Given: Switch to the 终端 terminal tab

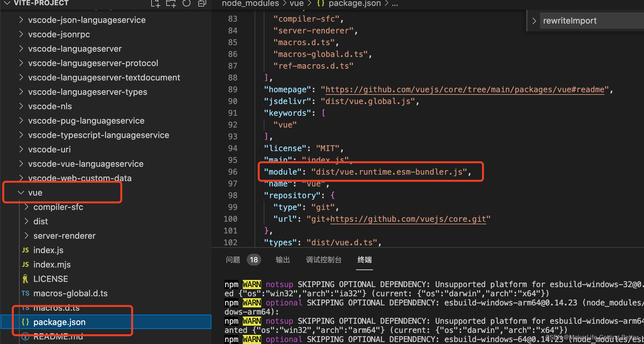Looking at the screenshot, I should coord(364,259).
